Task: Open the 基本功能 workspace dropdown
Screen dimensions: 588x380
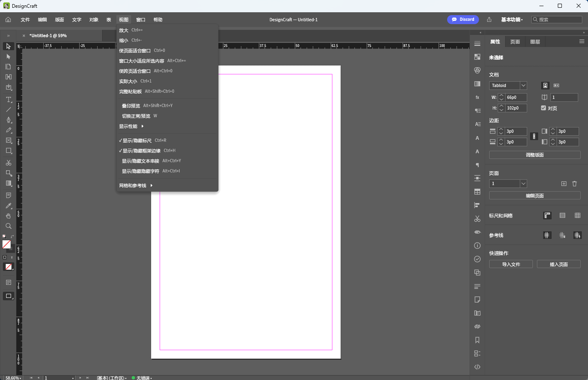Action: [x=512, y=20]
